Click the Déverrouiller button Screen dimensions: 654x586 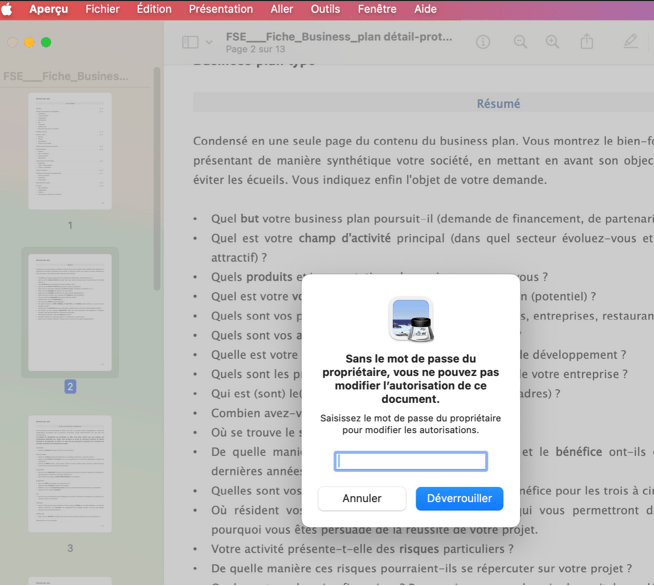459,498
